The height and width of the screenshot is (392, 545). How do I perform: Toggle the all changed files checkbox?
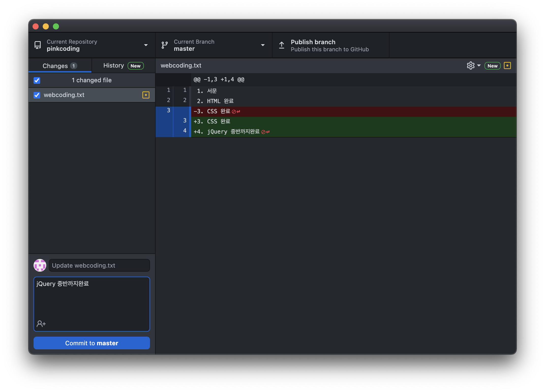pos(37,80)
